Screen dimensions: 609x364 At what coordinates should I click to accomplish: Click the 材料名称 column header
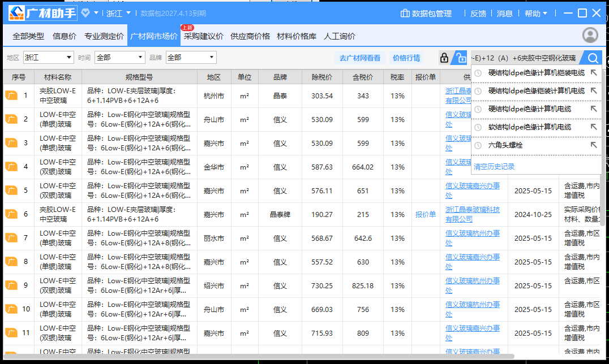pos(58,77)
